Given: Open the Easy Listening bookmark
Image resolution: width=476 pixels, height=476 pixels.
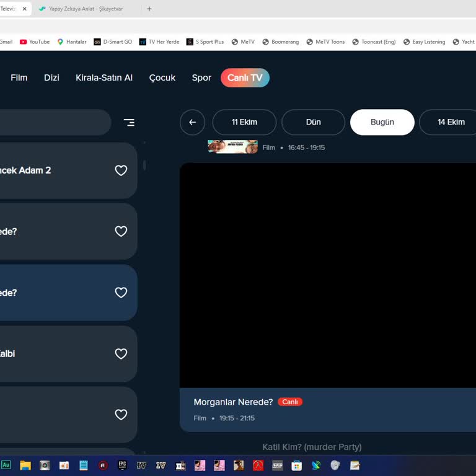Looking at the screenshot, I should coord(424,42).
